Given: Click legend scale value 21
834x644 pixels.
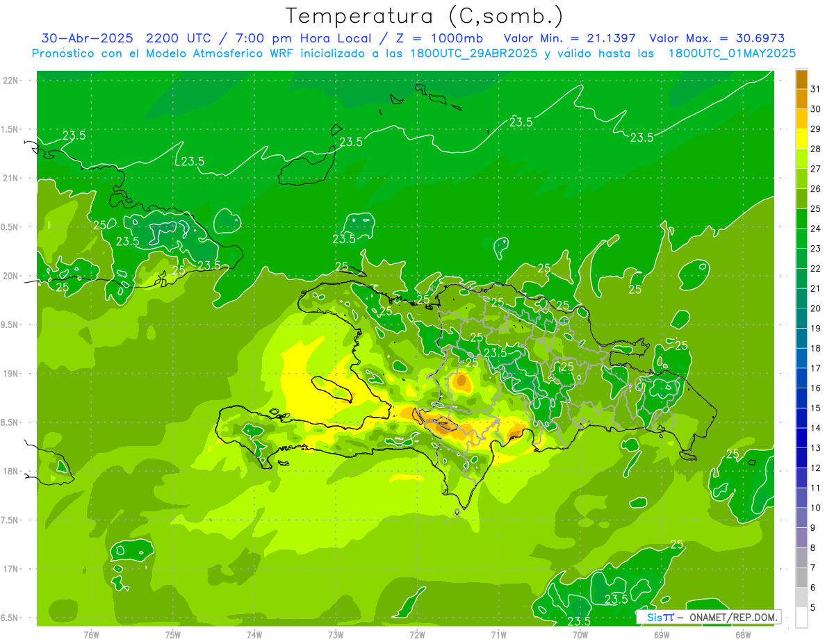Looking at the screenshot, I should pyautogui.click(x=815, y=288).
